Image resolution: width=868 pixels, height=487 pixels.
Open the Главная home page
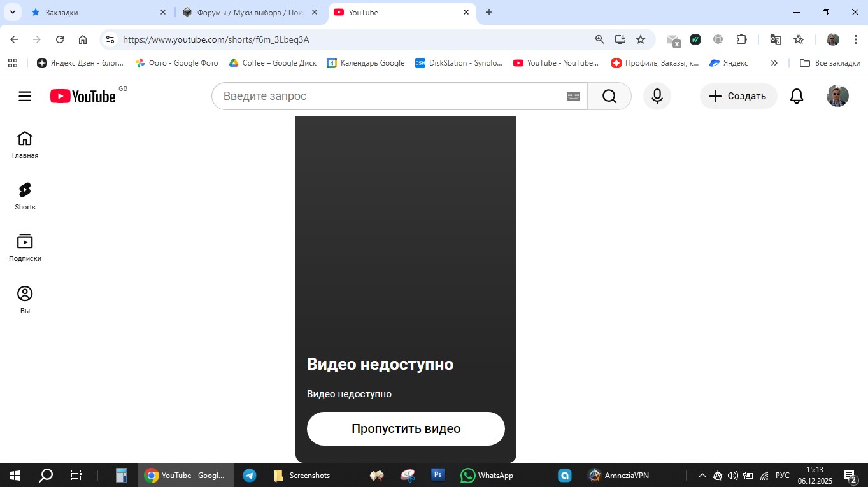point(25,144)
